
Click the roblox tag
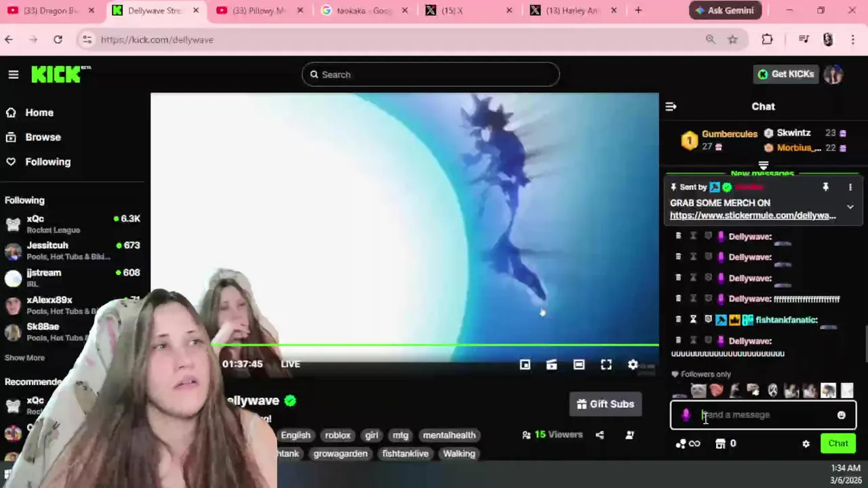tap(338, 435)
